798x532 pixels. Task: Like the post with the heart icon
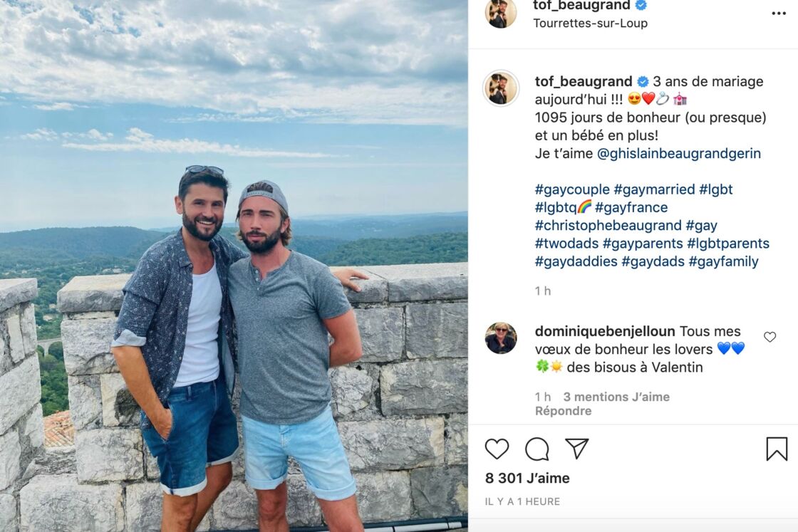pyautogui.click(x=497, y=449)
